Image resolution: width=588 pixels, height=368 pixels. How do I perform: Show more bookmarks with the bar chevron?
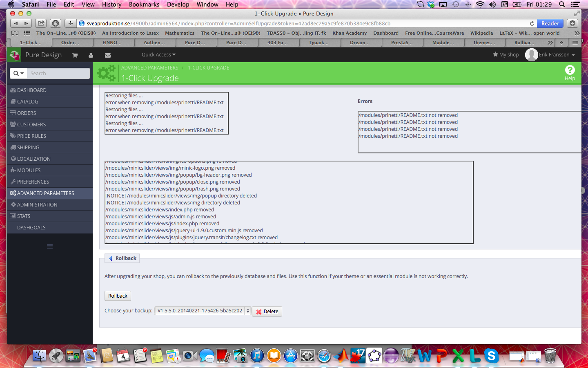[x=577, y=33]
